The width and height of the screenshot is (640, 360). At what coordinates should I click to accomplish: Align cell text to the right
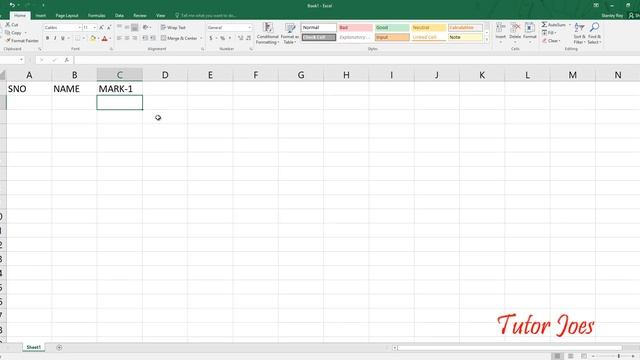pos(134,38)
